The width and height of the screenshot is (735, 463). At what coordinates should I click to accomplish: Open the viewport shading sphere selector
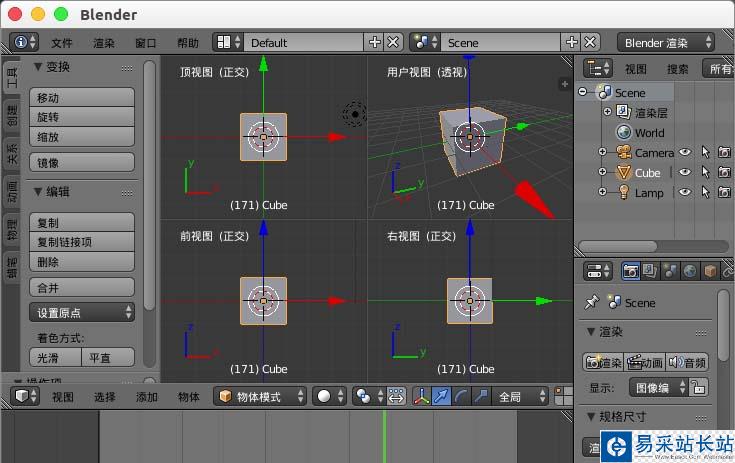click(330, 396)
